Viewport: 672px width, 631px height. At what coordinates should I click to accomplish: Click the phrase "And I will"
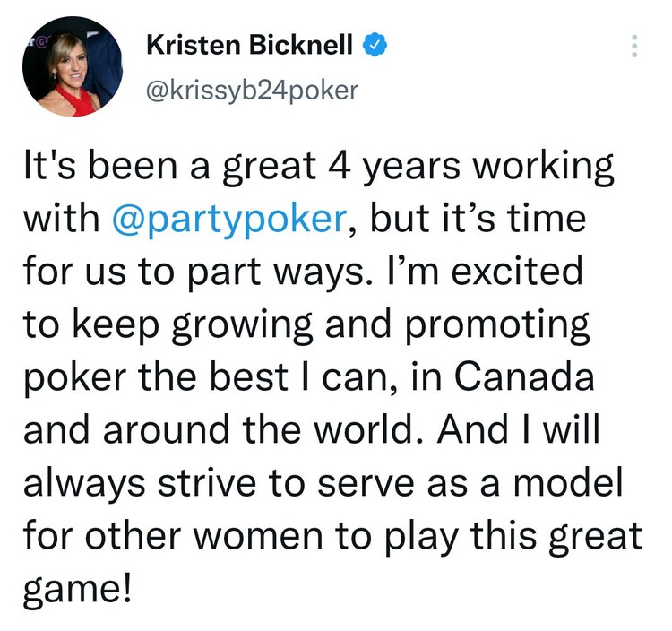point(518,429)
